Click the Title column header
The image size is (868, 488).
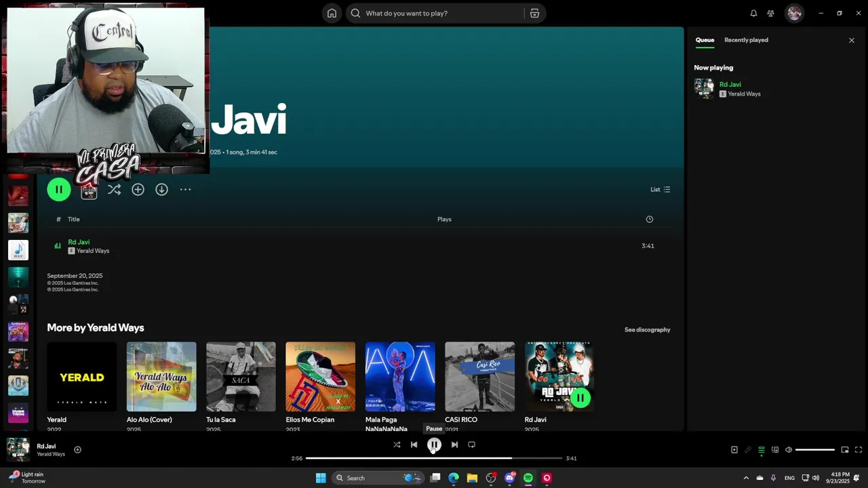tap(74, 219)
